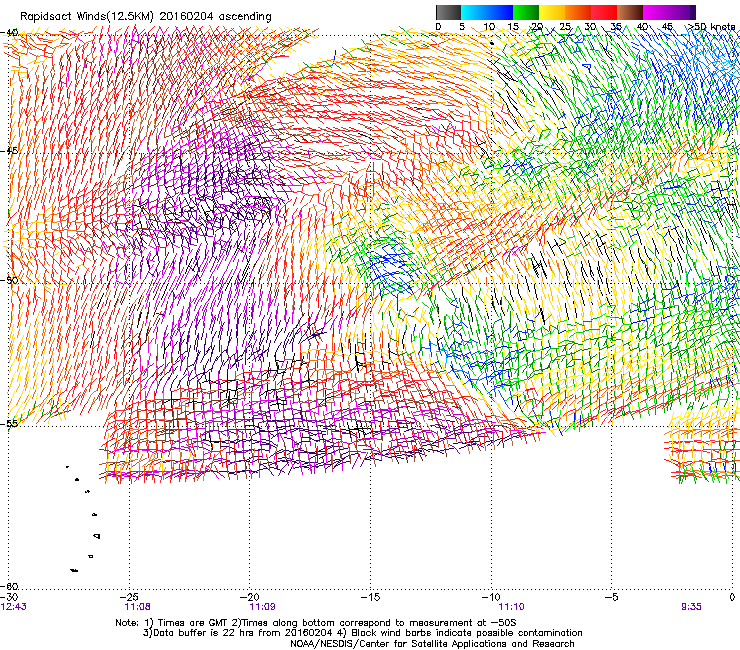Click the -20 longitude axis label
The height and width of the screenshot is (650, 740).
tap(251, 597)
